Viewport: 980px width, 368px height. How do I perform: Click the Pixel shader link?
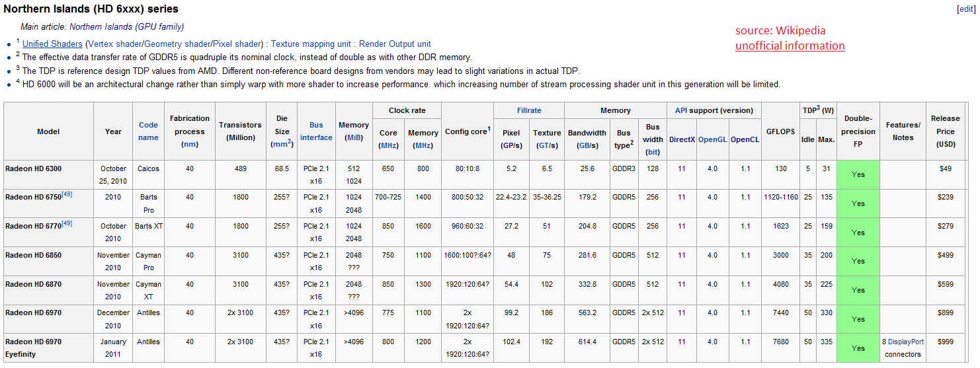coord(237,44)
